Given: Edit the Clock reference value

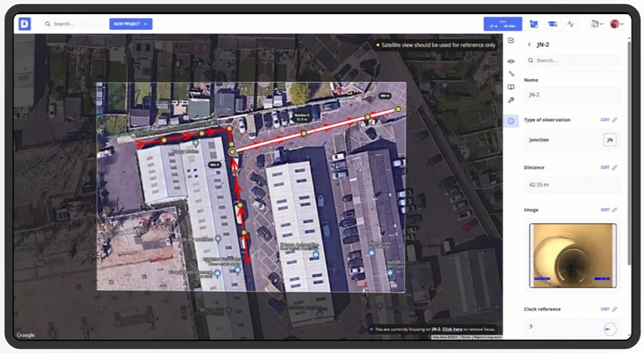Looking at the screenshot, I should pos(609,309).
